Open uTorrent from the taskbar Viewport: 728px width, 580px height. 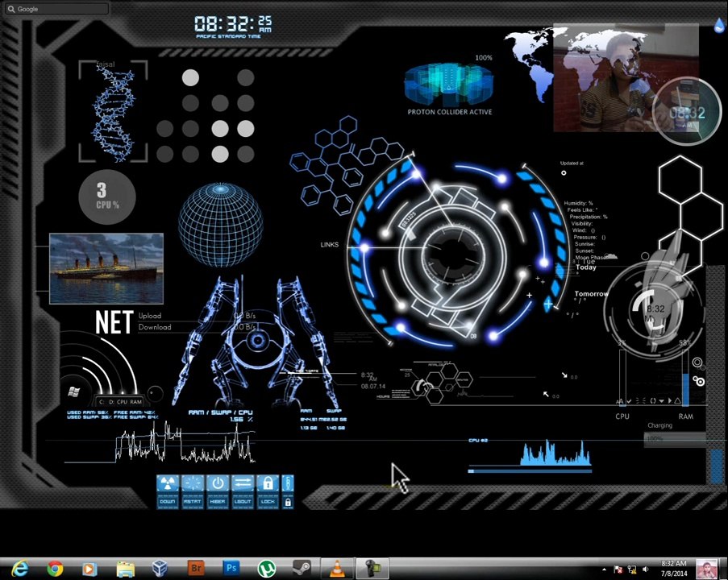pyautogui.click(x=267, y=569)
